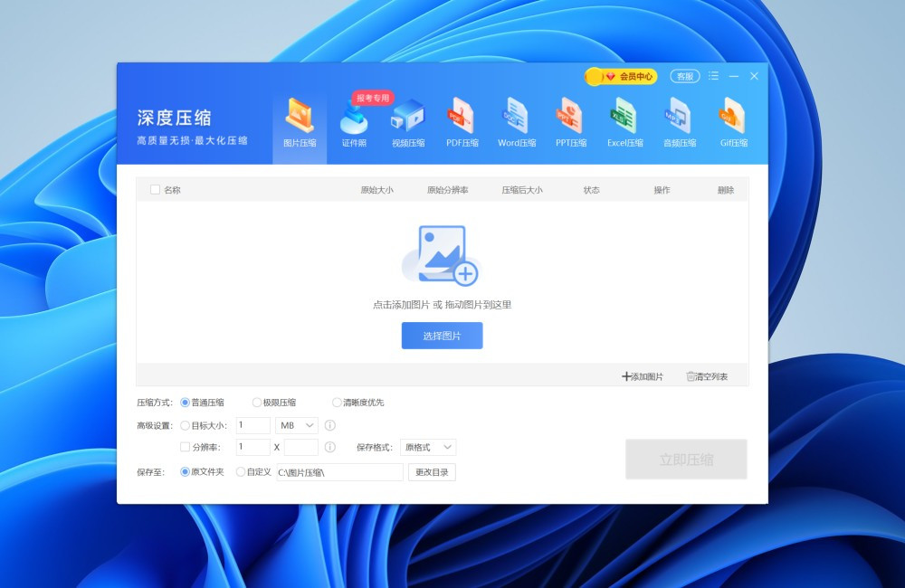Open the hamburger menu in title bar

pyautogui.click(x=714, y=76)
